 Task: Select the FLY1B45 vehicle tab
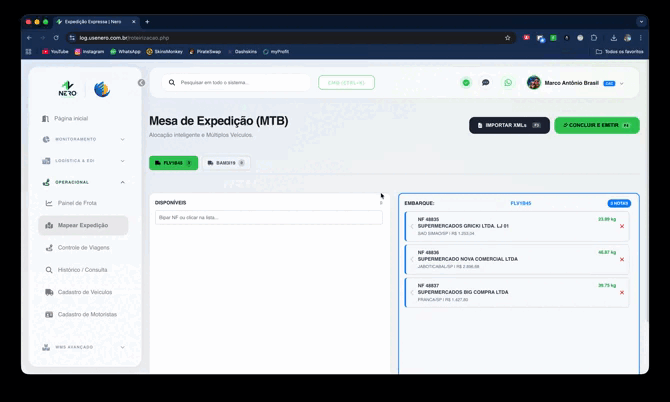click(173, 163)
